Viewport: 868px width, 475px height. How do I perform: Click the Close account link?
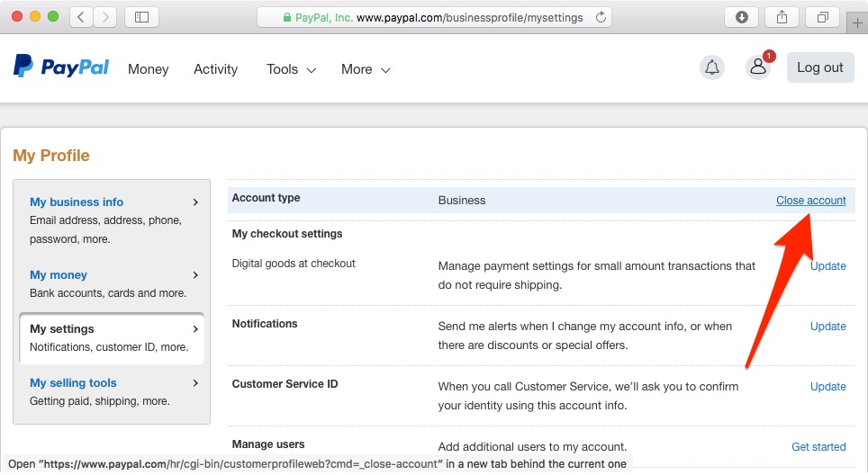click(x=810, y=201)
